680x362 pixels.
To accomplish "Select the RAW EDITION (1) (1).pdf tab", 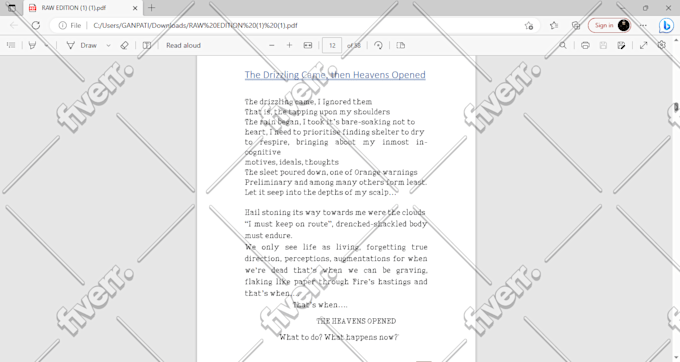I will [x=82, y=8].
